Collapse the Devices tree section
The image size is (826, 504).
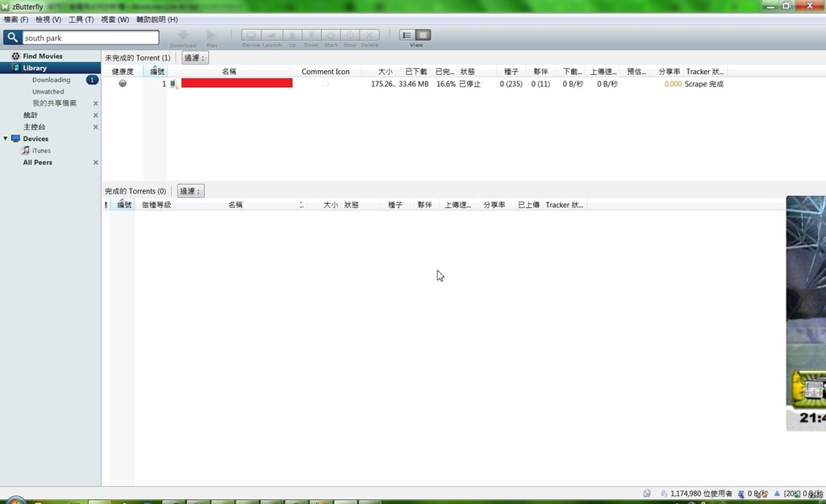[6, 139]
